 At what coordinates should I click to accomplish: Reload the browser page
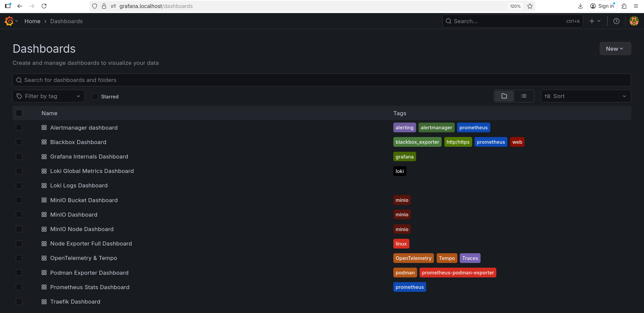point(44,6)
